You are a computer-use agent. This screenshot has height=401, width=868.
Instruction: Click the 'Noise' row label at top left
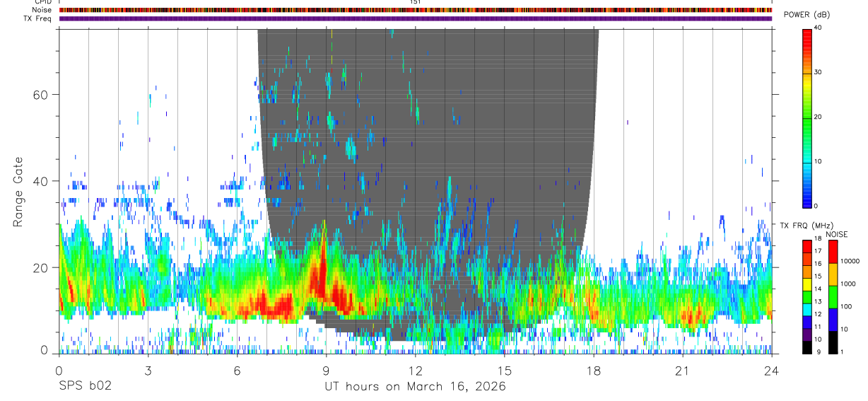point(43,10)
